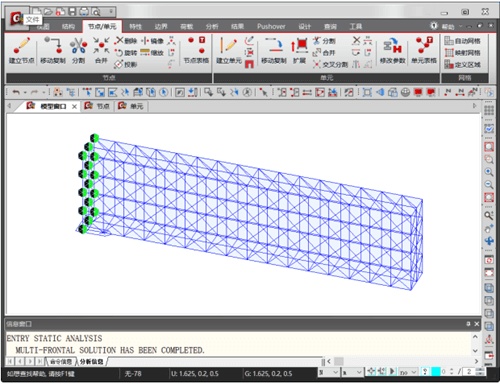
Task: Click the 自动网格 auto mesh button
Action: pos(463,41)
